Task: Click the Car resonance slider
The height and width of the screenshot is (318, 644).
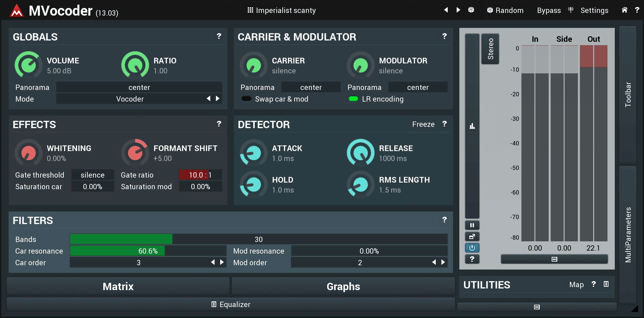Action: coord(148,251)
